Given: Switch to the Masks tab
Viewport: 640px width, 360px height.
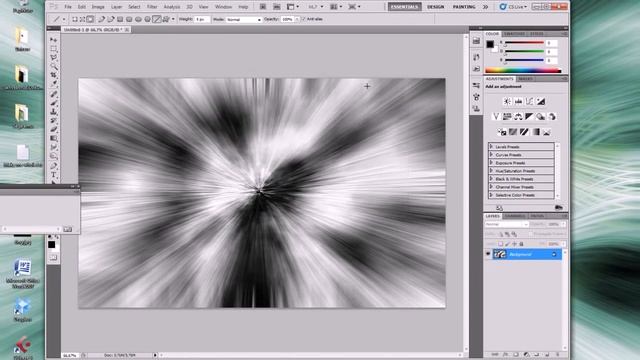Looking at the screenshot, I should 525,79.
